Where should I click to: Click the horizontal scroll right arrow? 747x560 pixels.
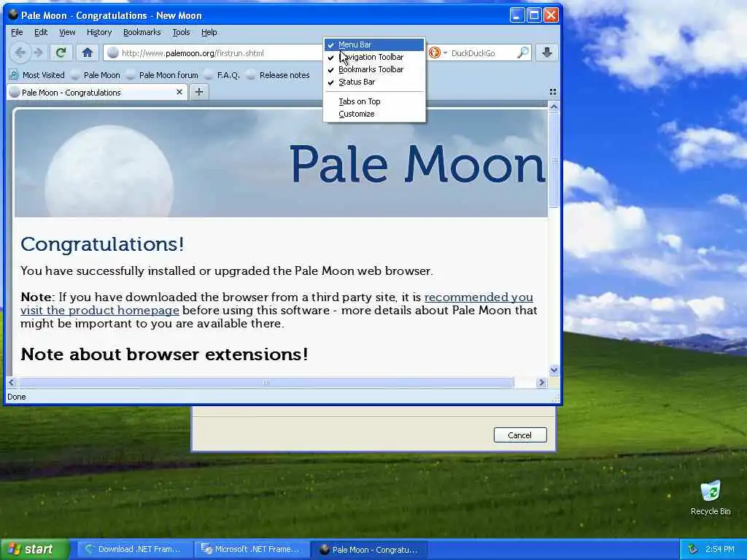pyautogui.click(x=541, y=382)
